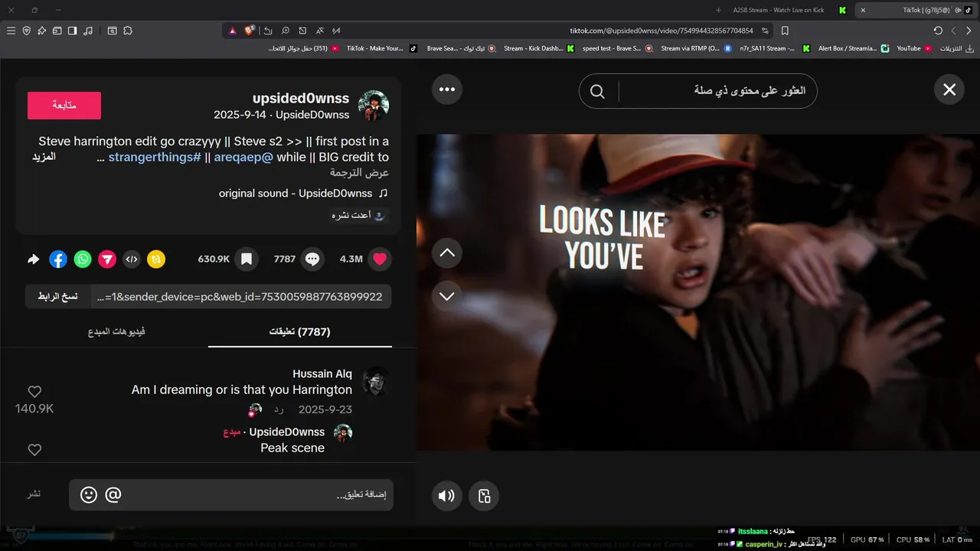The image size is (980, 551).
Task: Open a new tab with the plus button
Action: click(x=718, y=10)
